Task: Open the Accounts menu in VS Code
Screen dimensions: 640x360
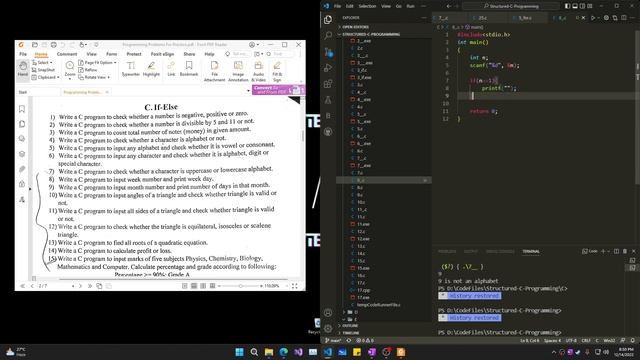Action: (x=328, y=313)
